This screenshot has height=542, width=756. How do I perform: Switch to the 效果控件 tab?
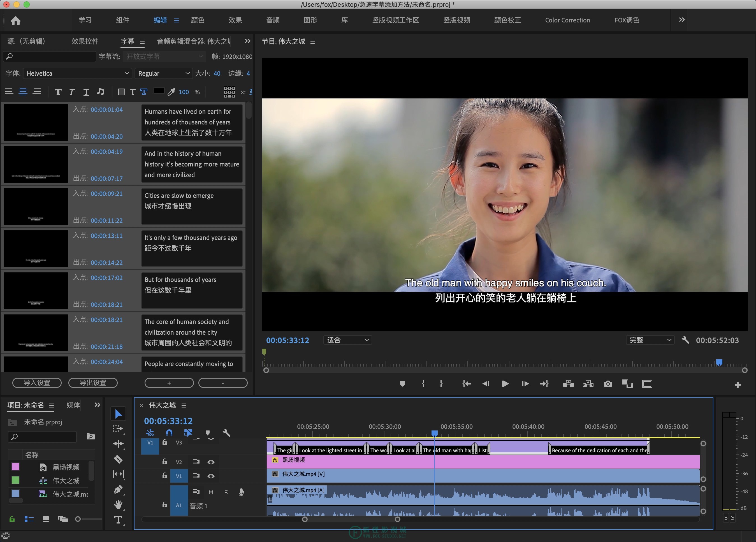(85, 41)
